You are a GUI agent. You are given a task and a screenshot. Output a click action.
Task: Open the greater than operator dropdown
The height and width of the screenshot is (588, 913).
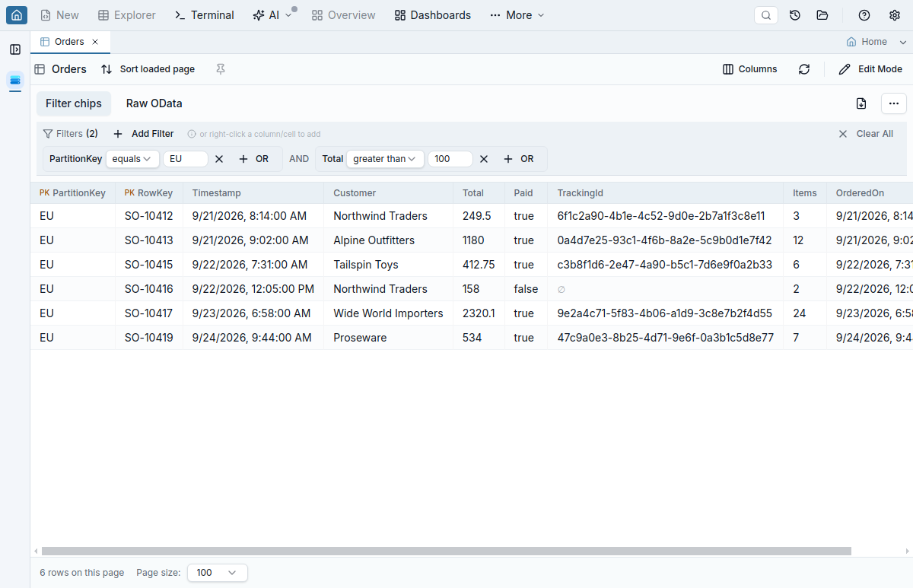point(385,159)
